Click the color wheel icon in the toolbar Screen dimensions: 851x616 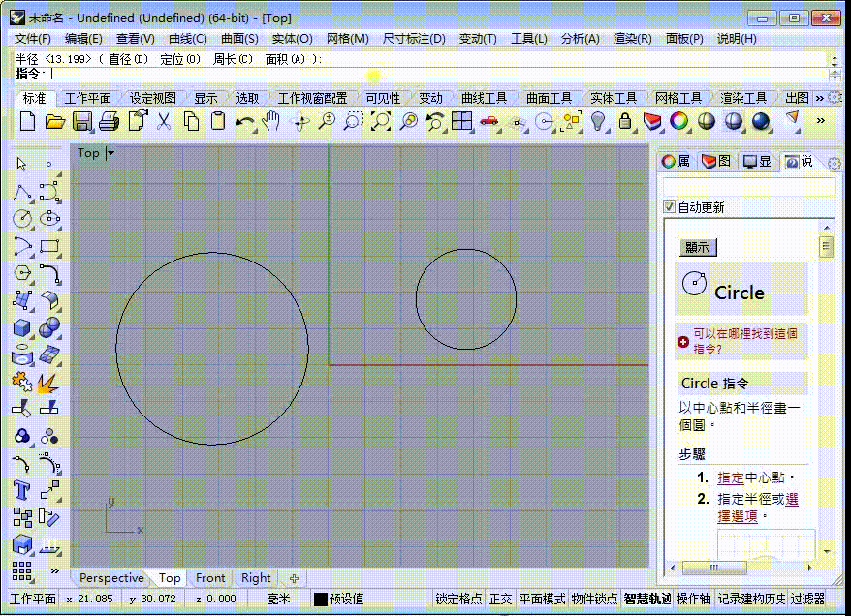click(x=678, y=121)
